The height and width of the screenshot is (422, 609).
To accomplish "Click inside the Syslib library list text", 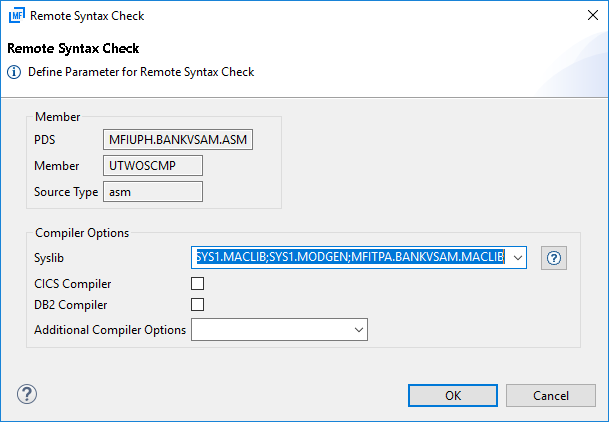I will pos(350,258).
